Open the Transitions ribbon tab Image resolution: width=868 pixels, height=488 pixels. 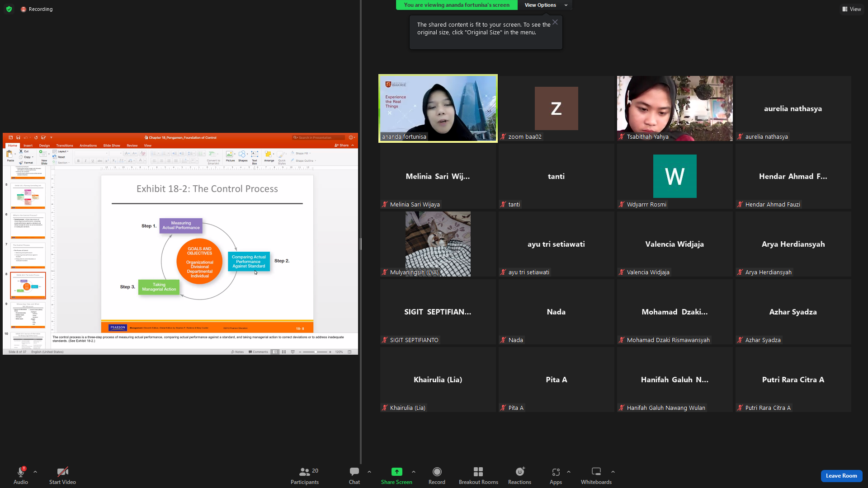coord(65,145)
